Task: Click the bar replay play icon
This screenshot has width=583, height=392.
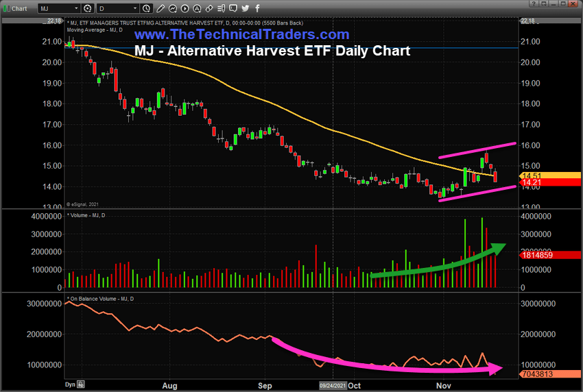Action: point(185,8)
